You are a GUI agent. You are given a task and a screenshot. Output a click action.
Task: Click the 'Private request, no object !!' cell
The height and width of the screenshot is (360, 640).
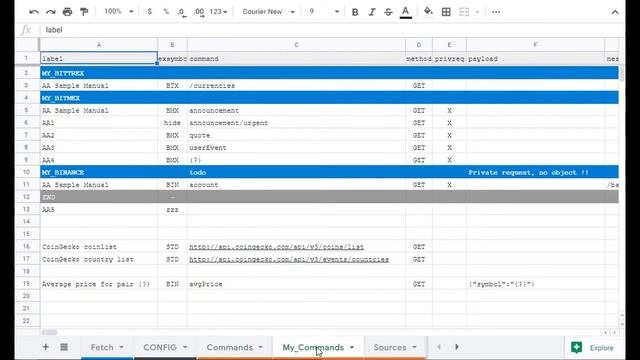536,172
